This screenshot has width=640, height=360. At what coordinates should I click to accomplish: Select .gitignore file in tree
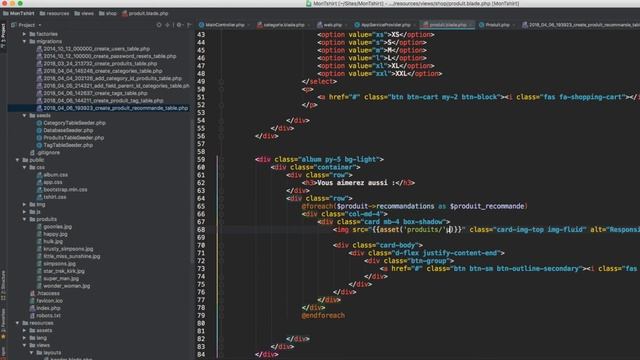(44, 153)
